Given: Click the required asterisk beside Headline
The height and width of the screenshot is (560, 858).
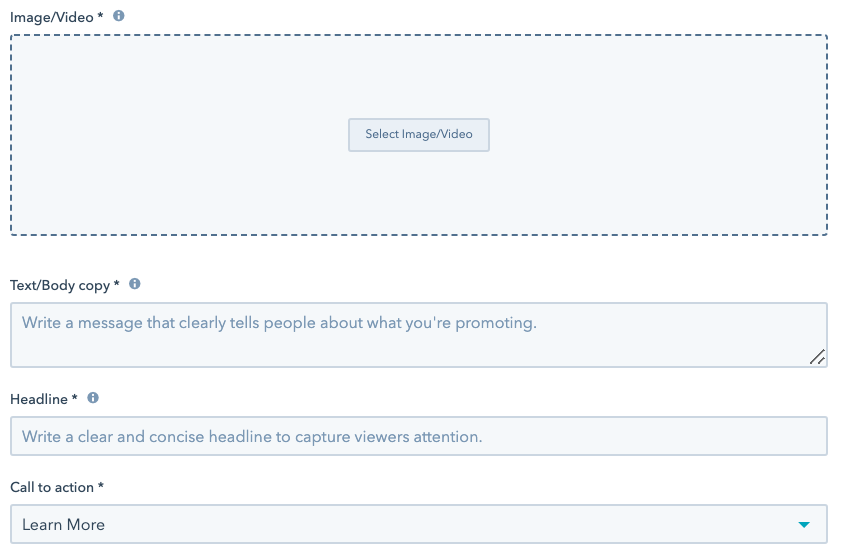Looking at the screenshot, I should 74,398.
